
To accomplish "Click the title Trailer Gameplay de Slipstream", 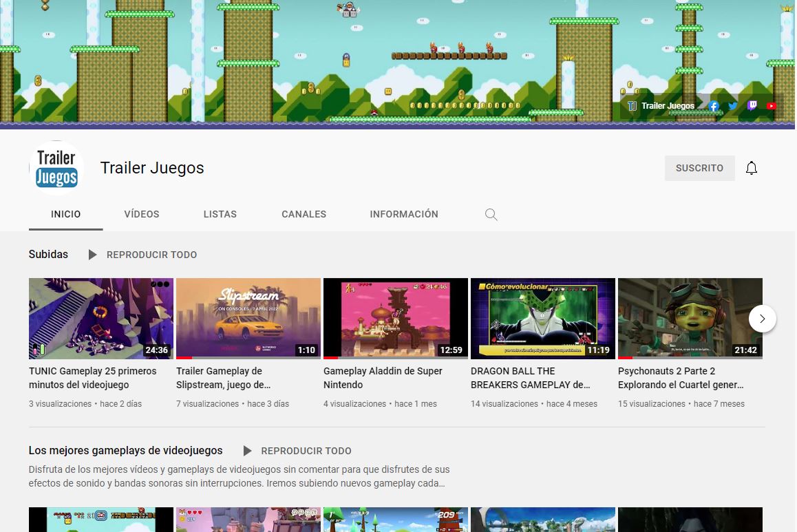I will coord(223,378).
